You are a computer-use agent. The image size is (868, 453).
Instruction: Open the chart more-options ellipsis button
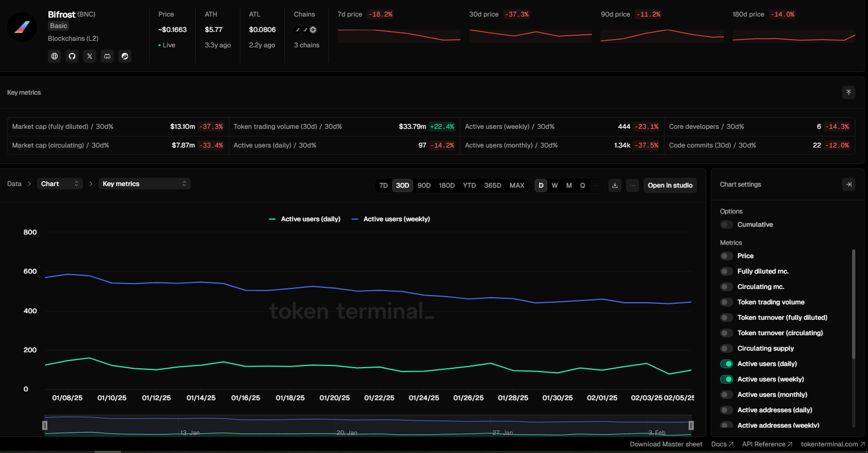[633, 185]
